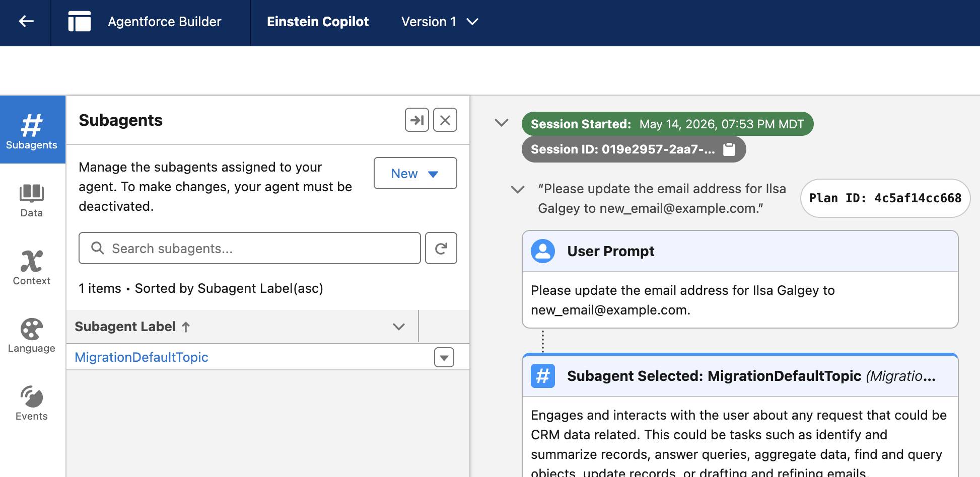980x477 pixels.
Task: Click the Agentforce Builder app icon
Action: 80,21
